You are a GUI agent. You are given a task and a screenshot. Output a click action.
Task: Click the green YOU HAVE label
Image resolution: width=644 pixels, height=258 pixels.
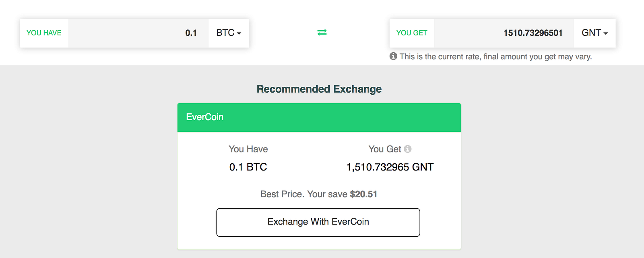click(x=44, y=33)
